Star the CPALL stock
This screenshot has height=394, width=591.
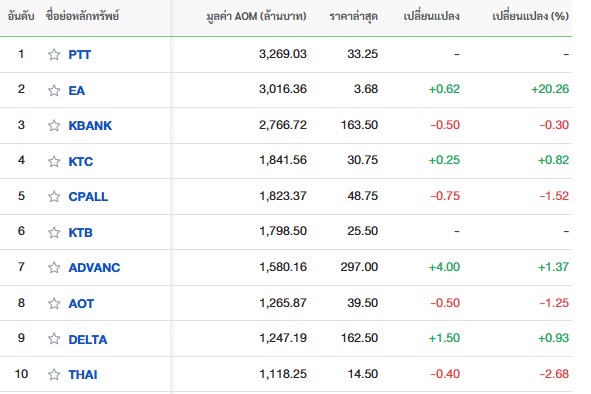(x=54, y=196)
